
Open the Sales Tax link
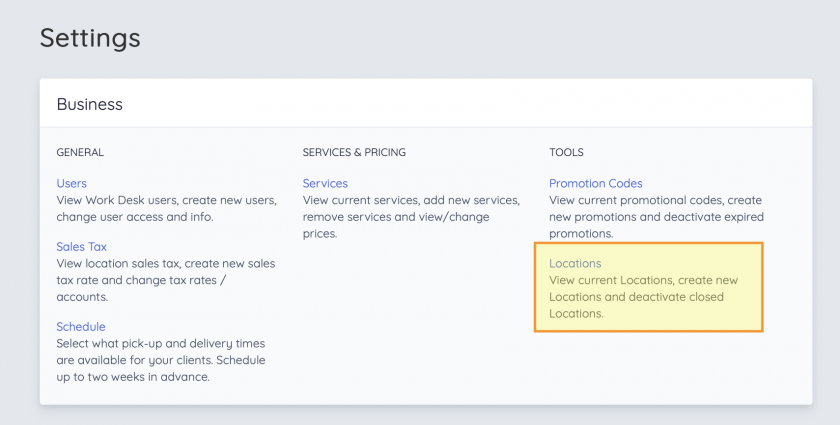point(81,246)
